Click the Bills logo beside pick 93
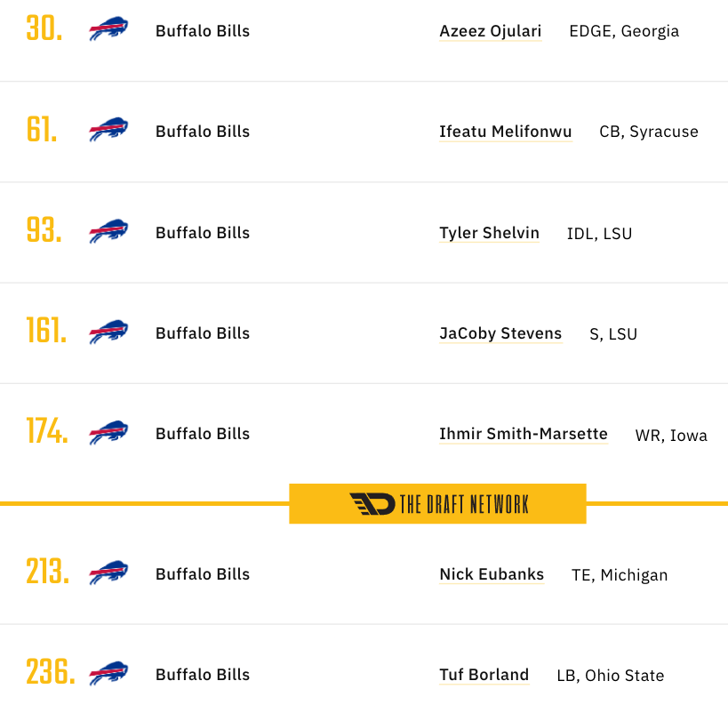This screenshot has width=728, height=721. 108,231
